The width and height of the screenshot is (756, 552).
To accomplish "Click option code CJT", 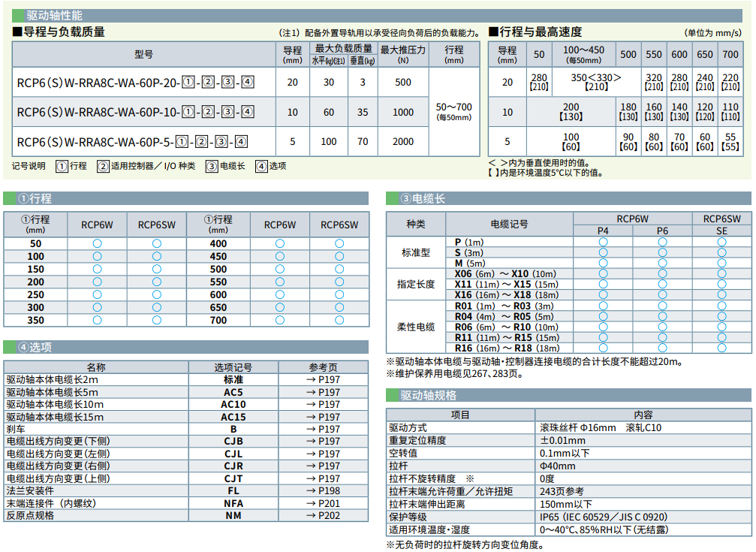I will 233,478.
